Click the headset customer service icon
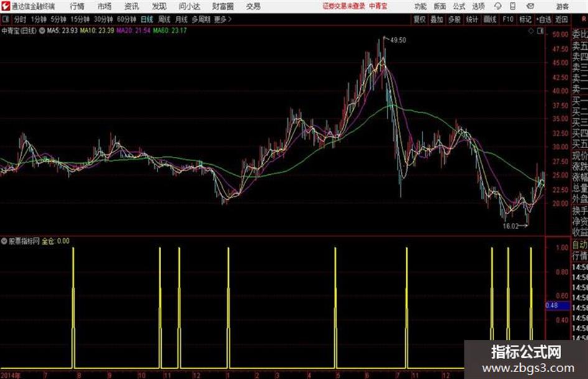Viewport: 588px width, 379px height. [x=498, y=6]
